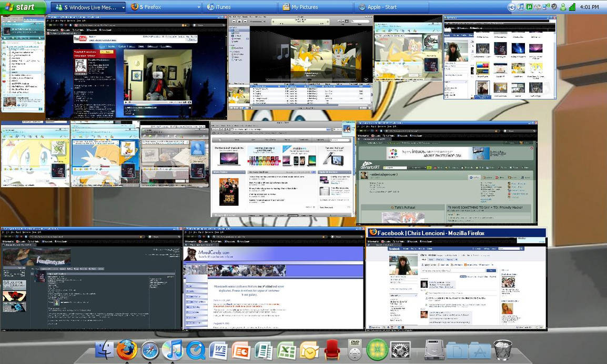
Task: Click the My Pictures taskbar button
Action: pos(316,7)
